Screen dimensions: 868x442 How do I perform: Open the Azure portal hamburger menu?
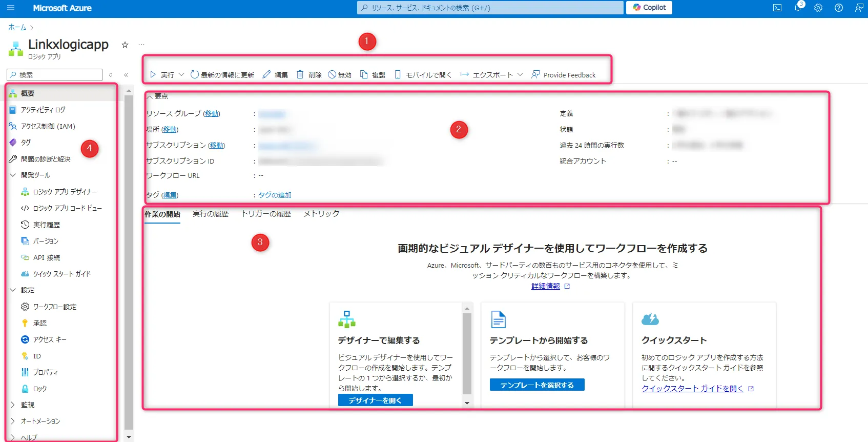point(11,8)
